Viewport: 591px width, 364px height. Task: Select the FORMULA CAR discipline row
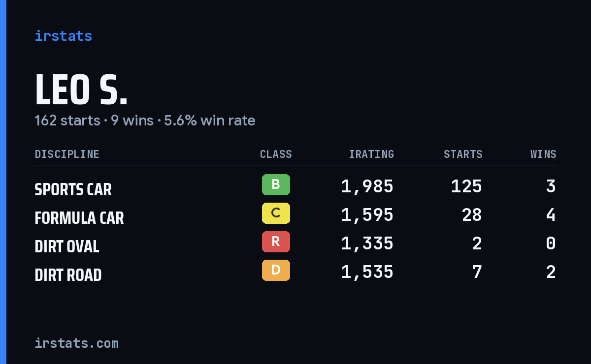point(295,215)
